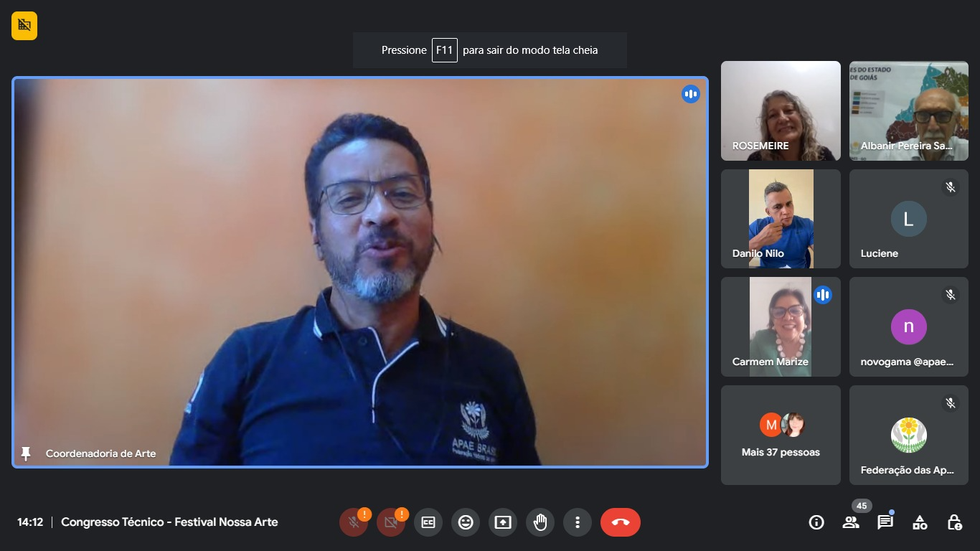
Task: Click the pin icon on Coordenadoria de Arte
Action: (x=27, y=453)
